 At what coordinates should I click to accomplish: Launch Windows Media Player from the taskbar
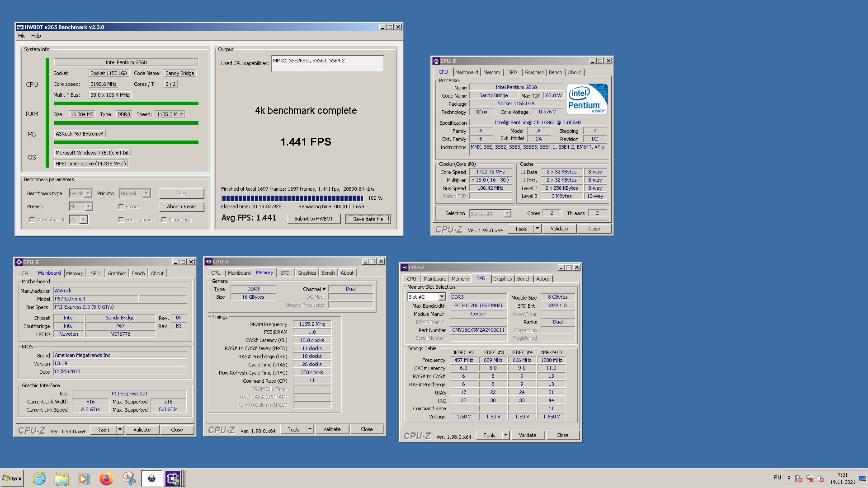[x=83, y=479]
